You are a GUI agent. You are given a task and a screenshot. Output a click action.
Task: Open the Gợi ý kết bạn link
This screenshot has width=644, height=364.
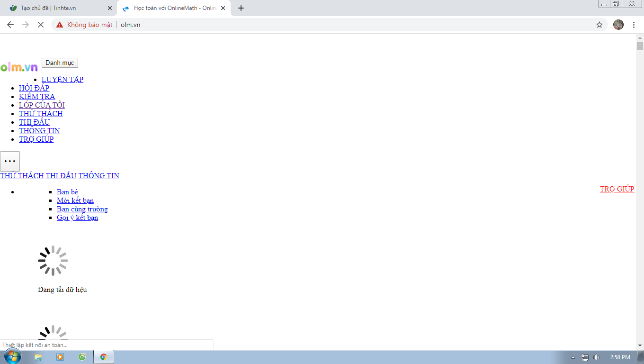coord(77,218)
